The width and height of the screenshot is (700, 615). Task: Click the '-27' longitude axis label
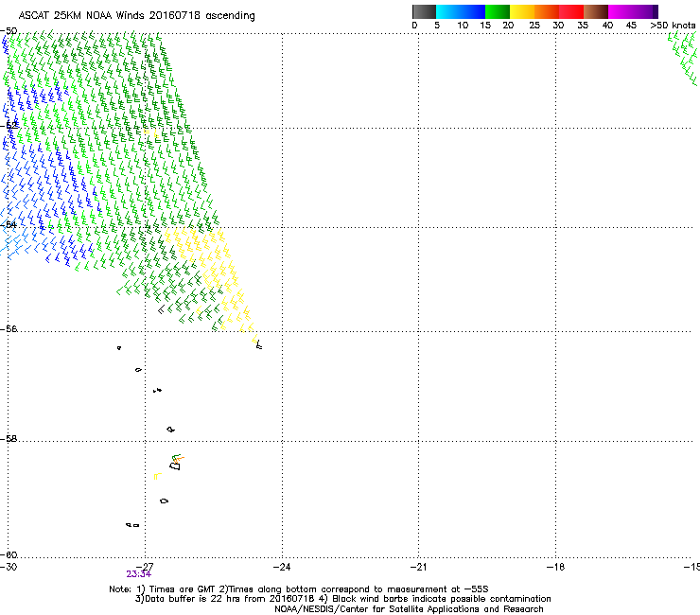pos(145,567)
